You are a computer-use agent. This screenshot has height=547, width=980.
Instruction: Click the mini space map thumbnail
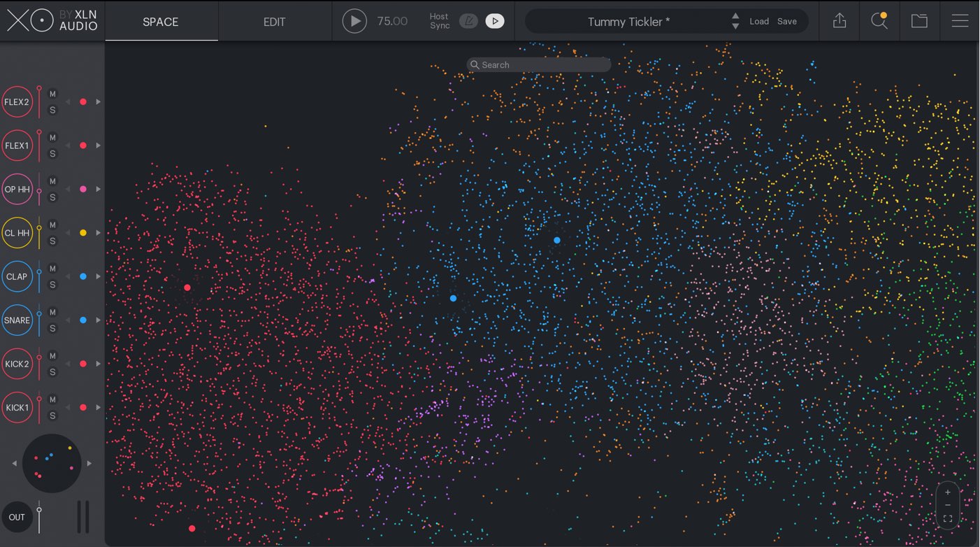52,463
